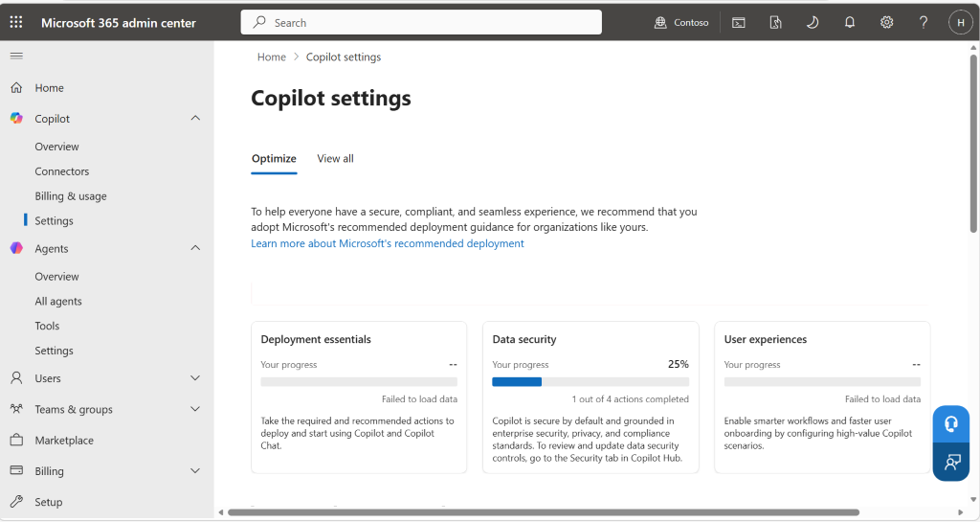Click the search magnifier icon

pos(259,22)
